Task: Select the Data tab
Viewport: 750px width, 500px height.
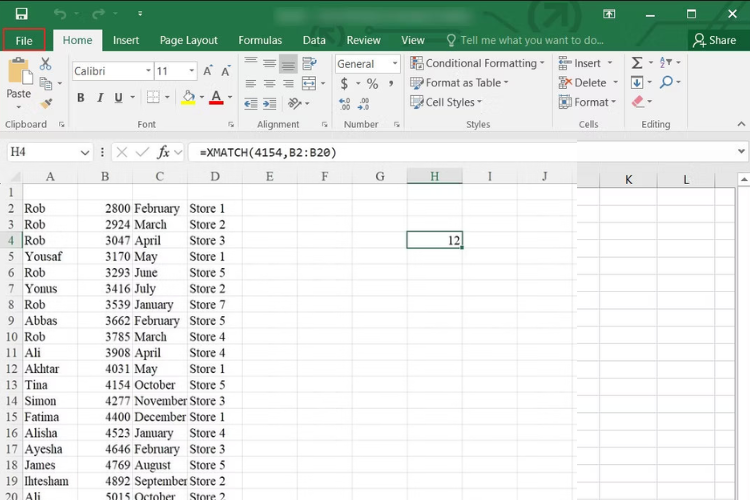Action: (314, 40)
